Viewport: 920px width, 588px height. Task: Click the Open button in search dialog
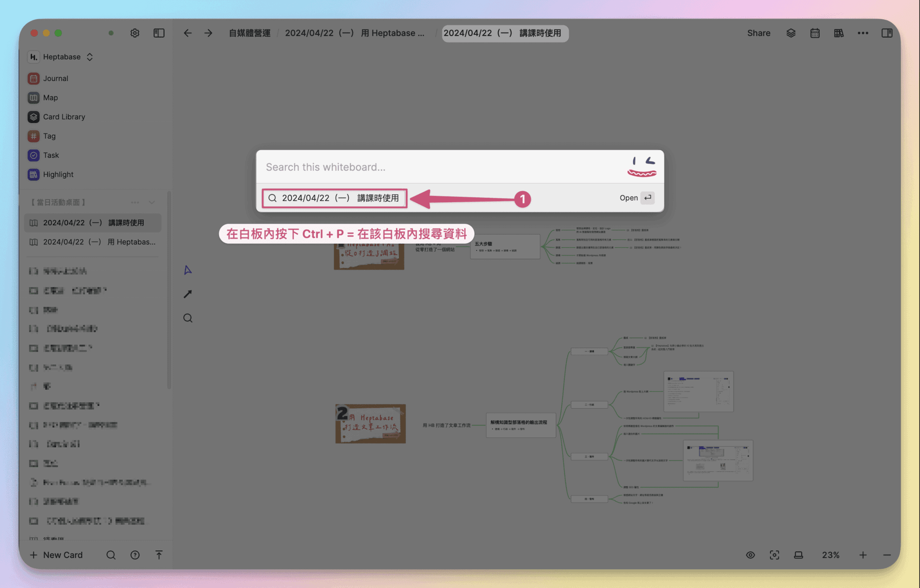point(637,198)
